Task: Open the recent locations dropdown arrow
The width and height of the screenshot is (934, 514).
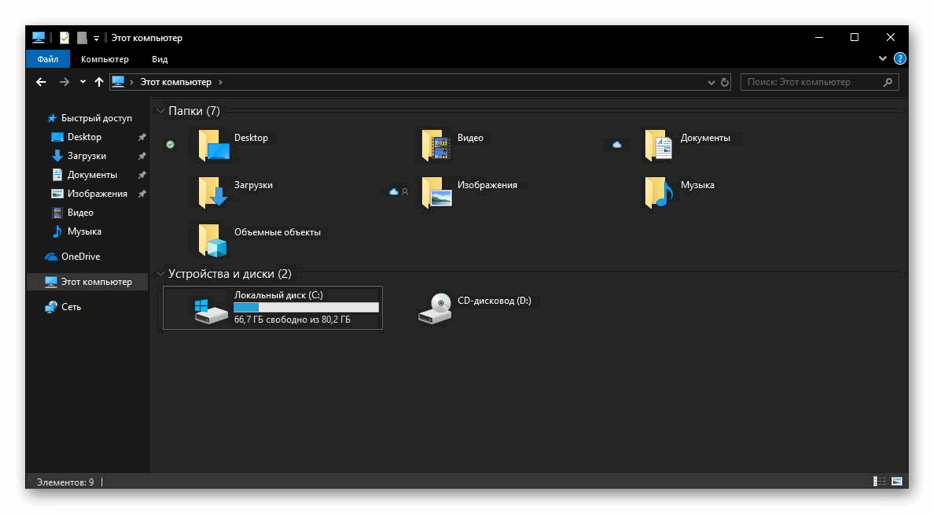Action: 83,82
